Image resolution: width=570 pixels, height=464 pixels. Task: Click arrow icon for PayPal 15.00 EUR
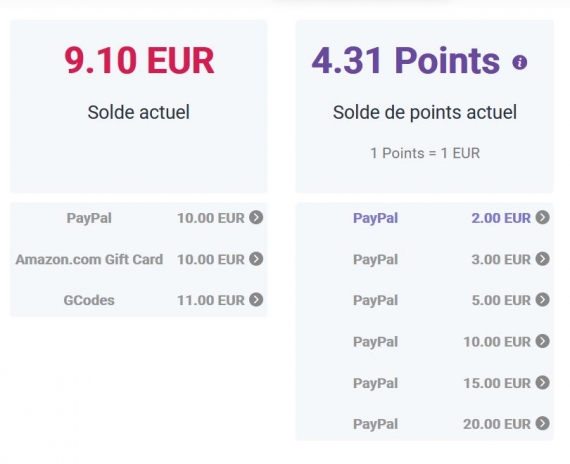coord(542,383)
